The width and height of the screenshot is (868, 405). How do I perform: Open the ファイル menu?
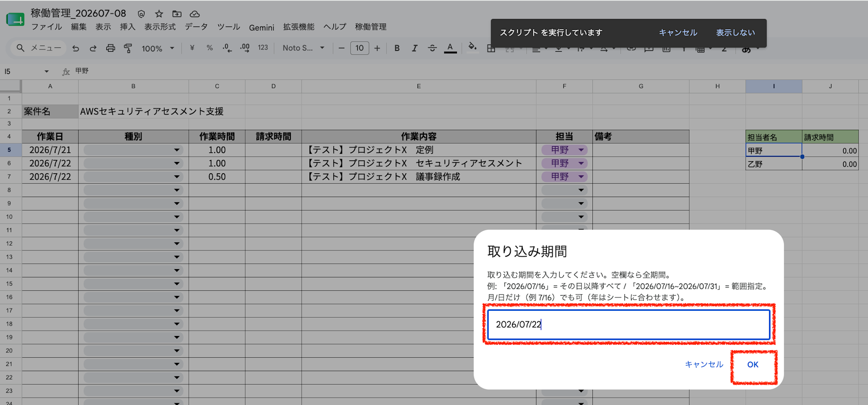pos(46,27)
